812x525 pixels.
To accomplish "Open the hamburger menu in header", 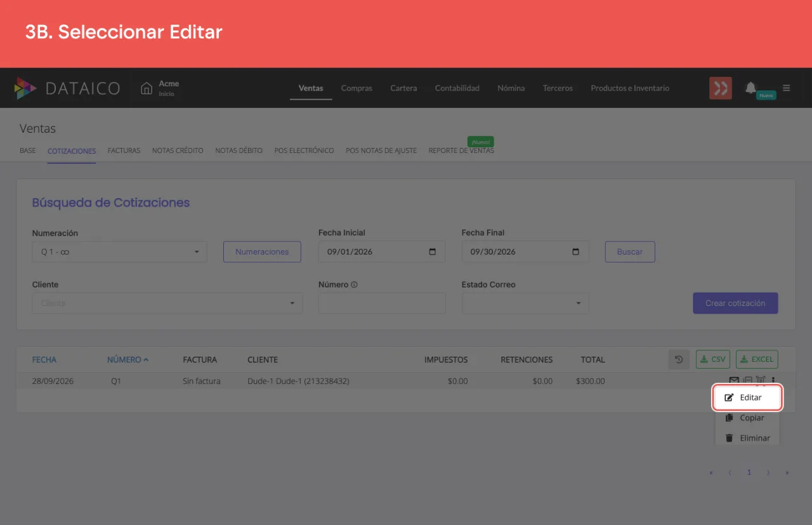I will (x=787, y=88).
